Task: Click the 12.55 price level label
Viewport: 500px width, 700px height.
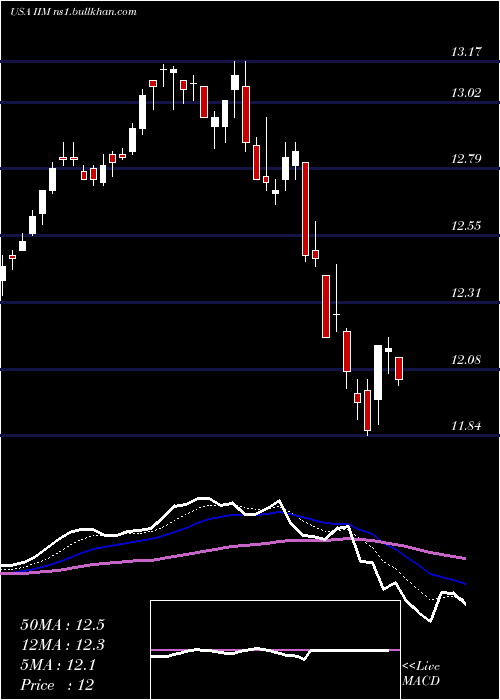Action: tap(466, 225)
